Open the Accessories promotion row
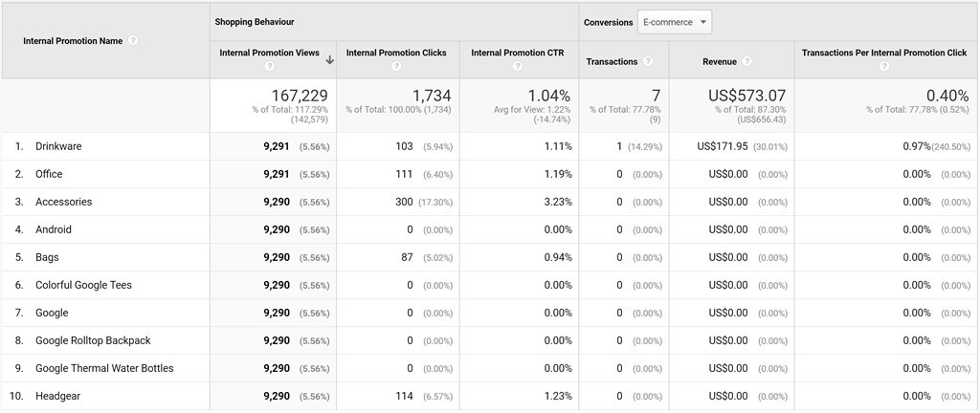Screen dimensions: 980x413 click(x=64, y=202)
